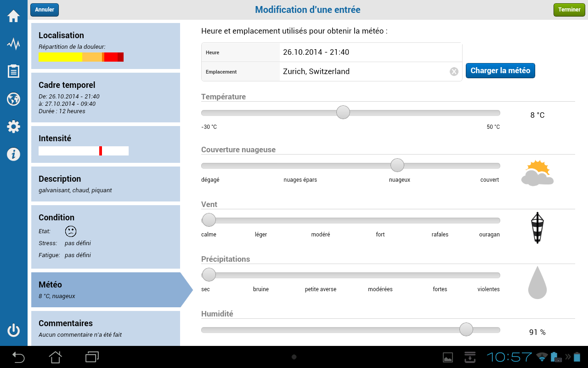Click the '8 °C' temperature value
Image resolution: width=588 pixels, height=368 pixels.
[537, 115]
